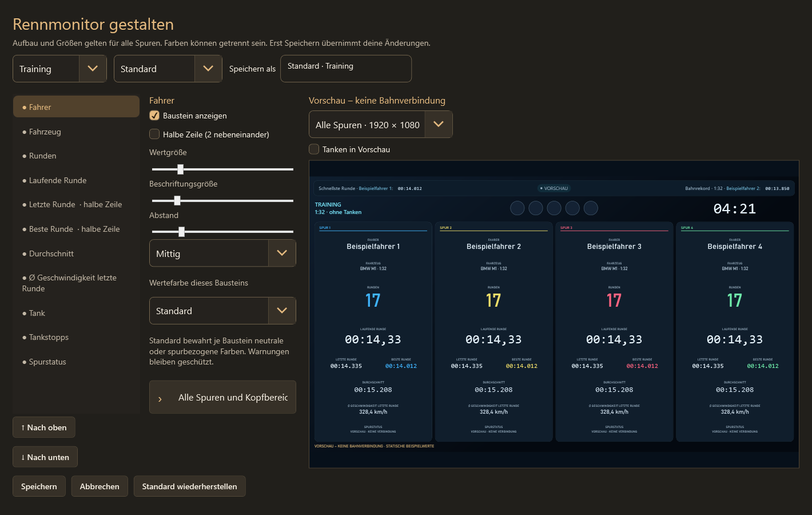Adjust the Beschriftungsgröße slider
The width and height of the screenshot is (812, 515).
tap(222, 201)
